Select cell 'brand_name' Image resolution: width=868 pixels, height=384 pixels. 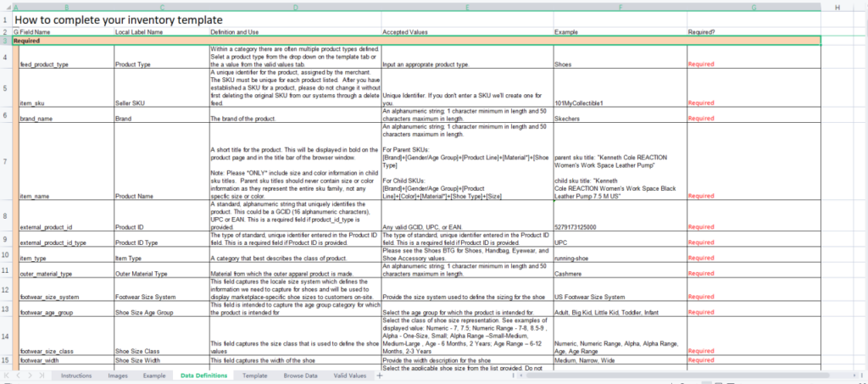click(x=66, y=115)
